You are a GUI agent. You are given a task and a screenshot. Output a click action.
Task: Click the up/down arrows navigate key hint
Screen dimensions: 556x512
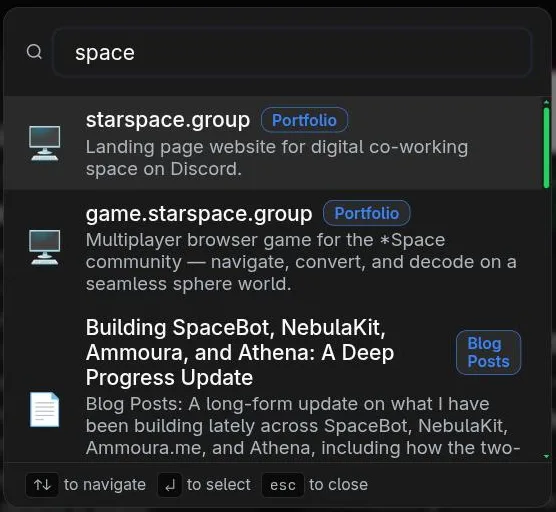point(42,485)
